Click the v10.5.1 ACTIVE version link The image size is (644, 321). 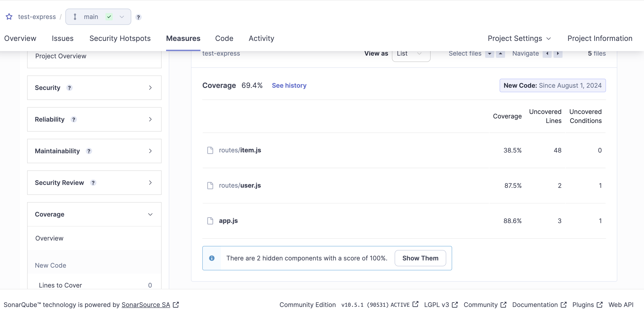pyautogui.click(x=380, y=305)
